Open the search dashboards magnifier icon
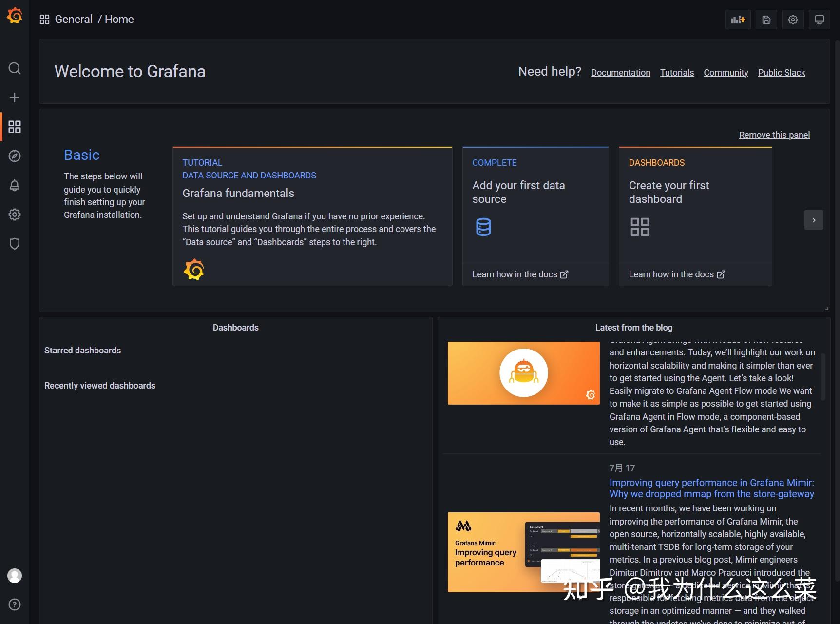 point(15,68)
